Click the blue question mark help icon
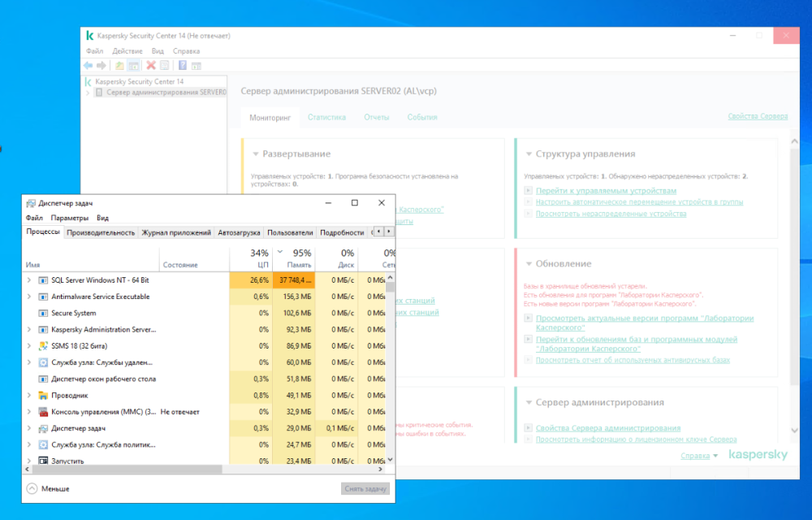Image resolution: width=812 pixels, height=520 pixels. (x=182, y=65)
